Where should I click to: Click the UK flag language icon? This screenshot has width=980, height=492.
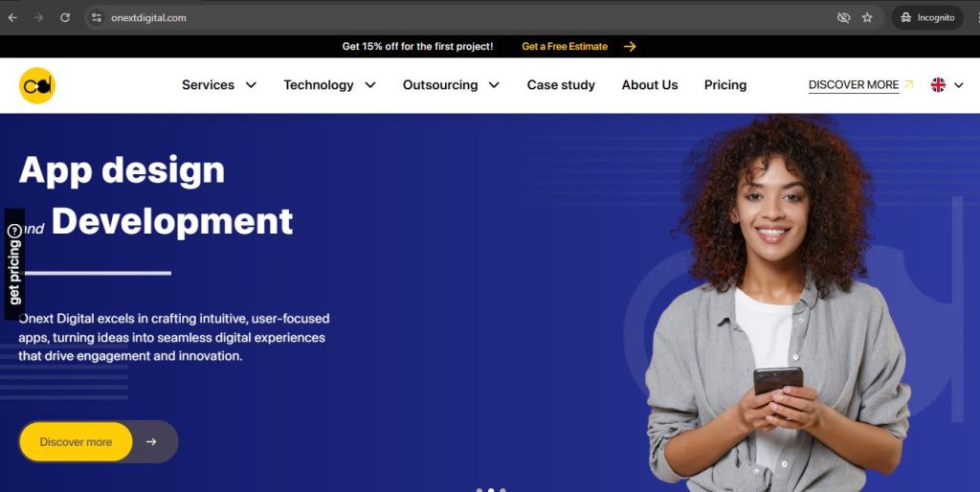[938, 85]
